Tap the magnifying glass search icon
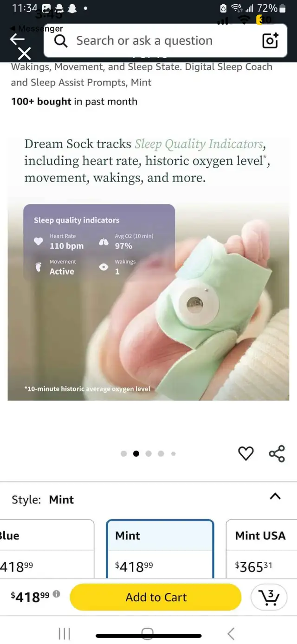This screenshot has height=644, width=297. [61, 41]
